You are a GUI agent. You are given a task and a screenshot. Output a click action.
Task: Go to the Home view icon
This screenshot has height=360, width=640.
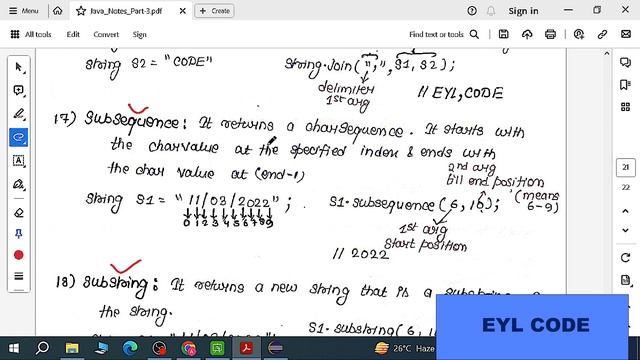(58, 11)
